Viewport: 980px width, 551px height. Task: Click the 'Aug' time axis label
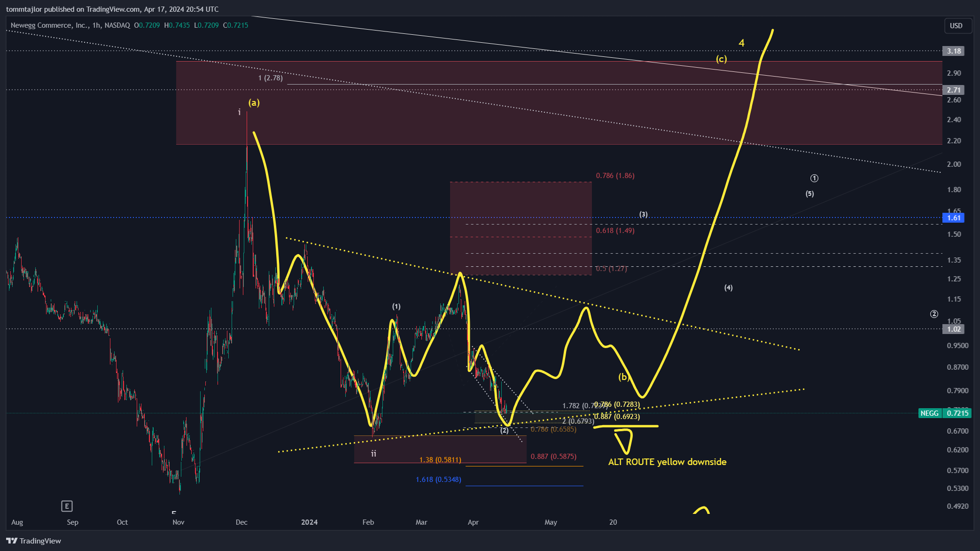pos(17,522)
